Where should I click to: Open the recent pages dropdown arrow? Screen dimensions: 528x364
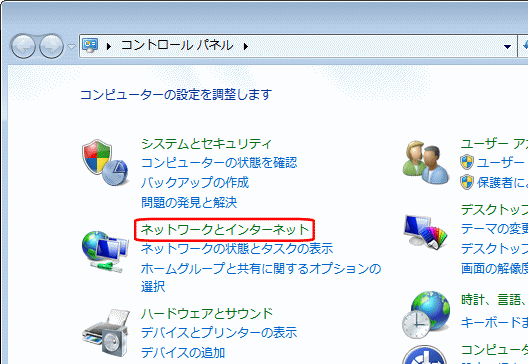tap(71, 46)
